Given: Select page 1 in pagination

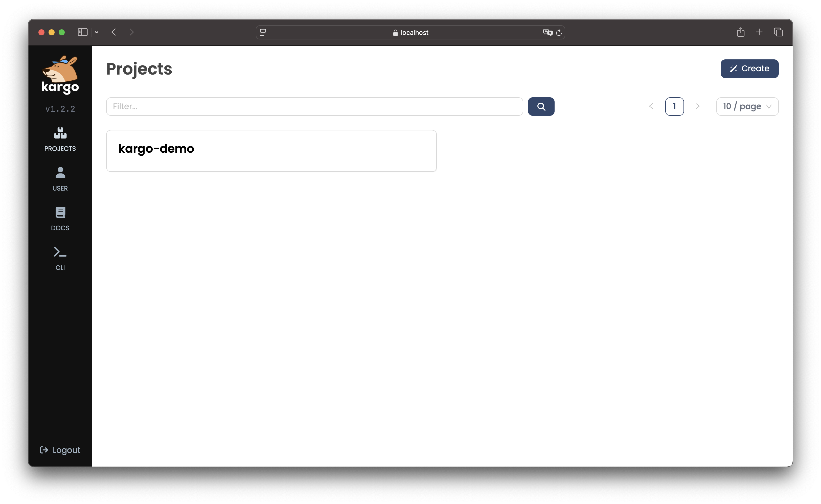Looking at the screenshot, I should [674, 106].
